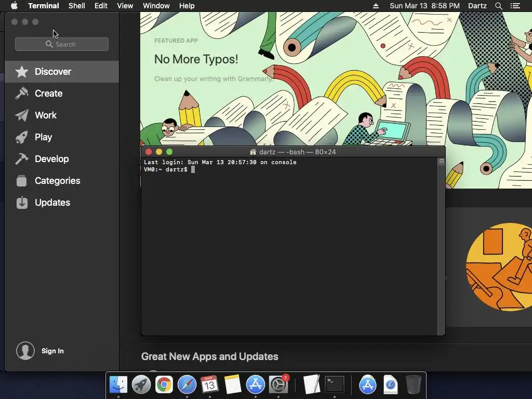Screen dimensions: 532x399
Task: Select the Play rocket icon
Action: click(22, 137)
